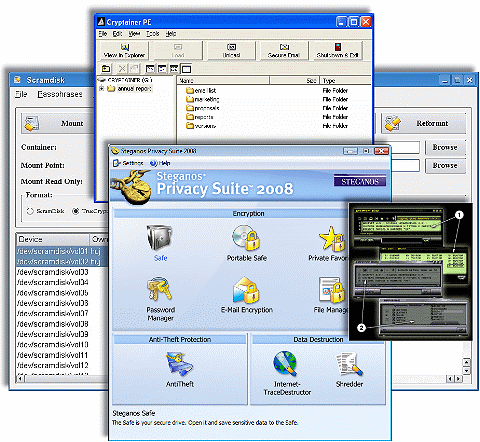This screenshot has height=442, width=480.
Task: Open the File menu in Cryptainer PE
Action: 103,34
